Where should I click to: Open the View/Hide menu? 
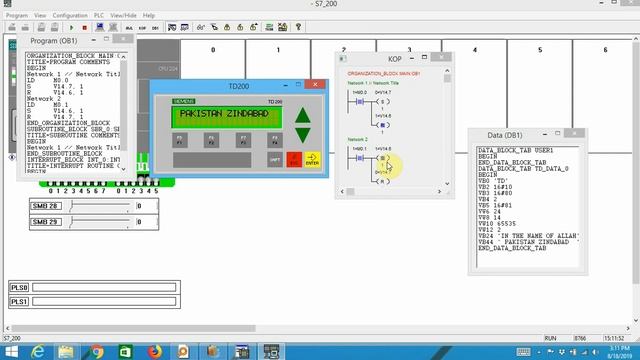tap(123, 16)
